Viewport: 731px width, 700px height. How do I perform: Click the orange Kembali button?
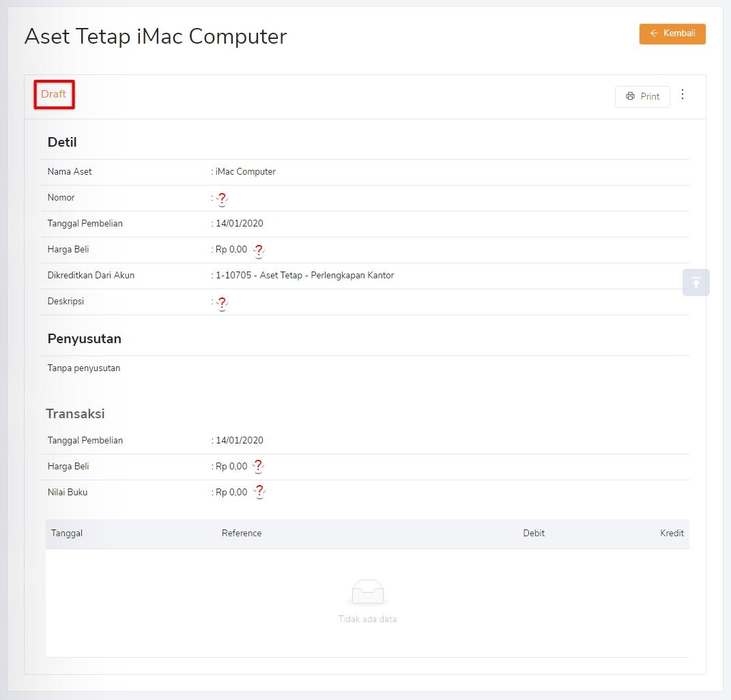672,33
